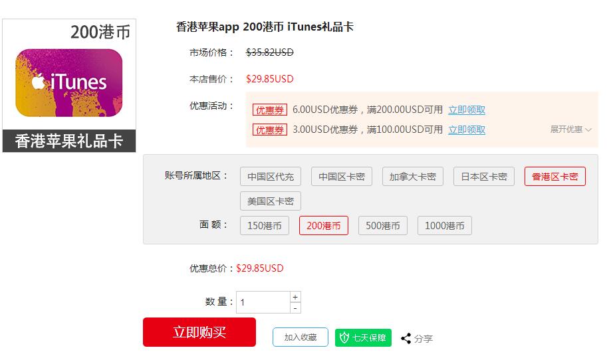611x364 pixels.
Task: Click the 200港币 label above the card
Action: (100, 32)
